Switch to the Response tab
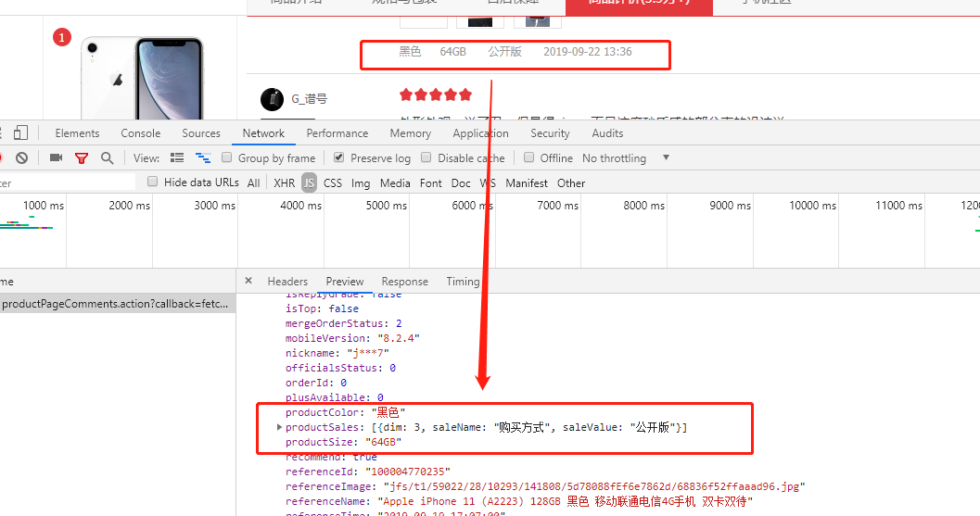The image size is (980, 516). tap(405, 281)
